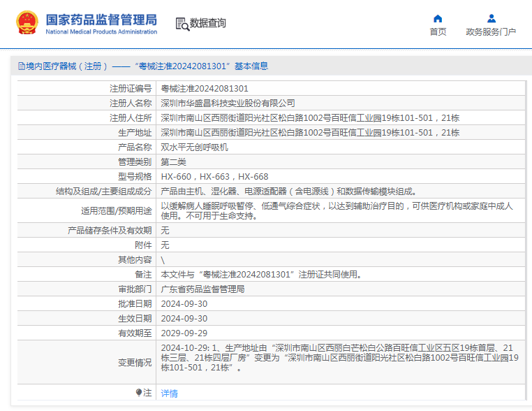The image size is (532, 411).
Task: Open the 详情 details link
Action: click(x=170, y=394)
